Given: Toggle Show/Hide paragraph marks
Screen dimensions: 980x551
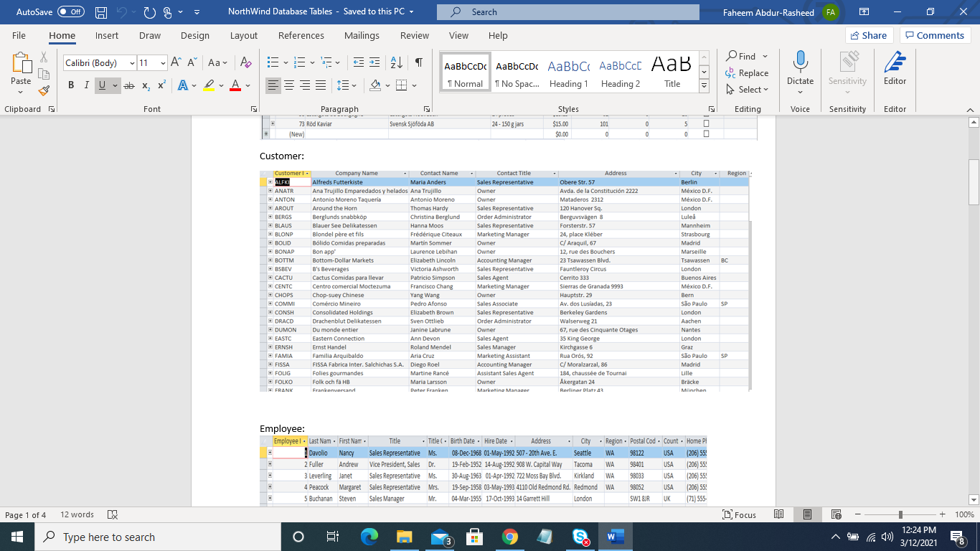Looking at the screenshot, I should tap(418, 63).
